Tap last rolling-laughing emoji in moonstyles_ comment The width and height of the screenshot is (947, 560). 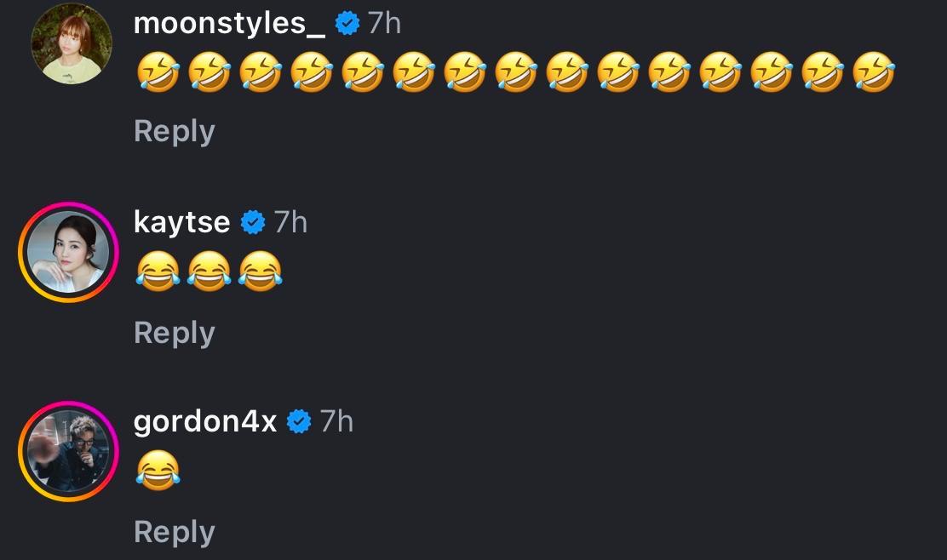[x=873, y=71]
